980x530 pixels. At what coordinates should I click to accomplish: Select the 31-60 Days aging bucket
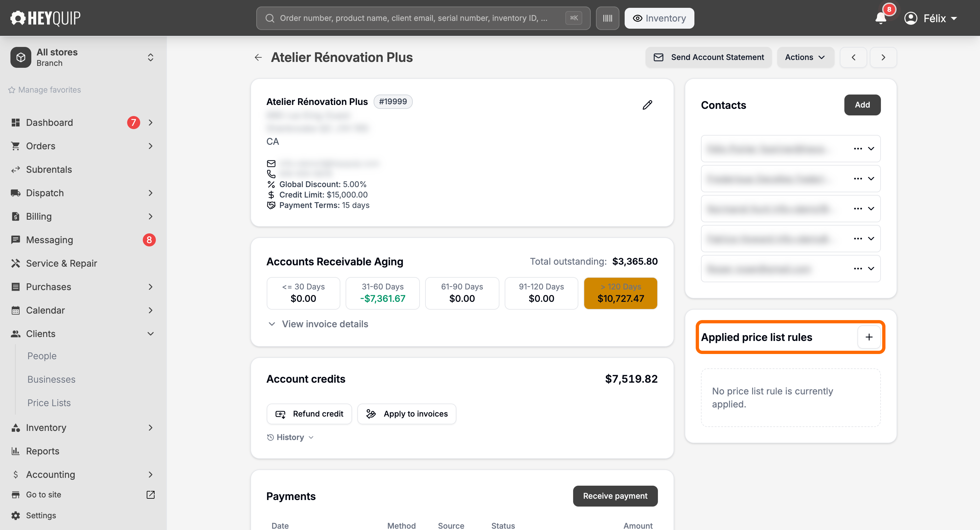pos(383,293)
